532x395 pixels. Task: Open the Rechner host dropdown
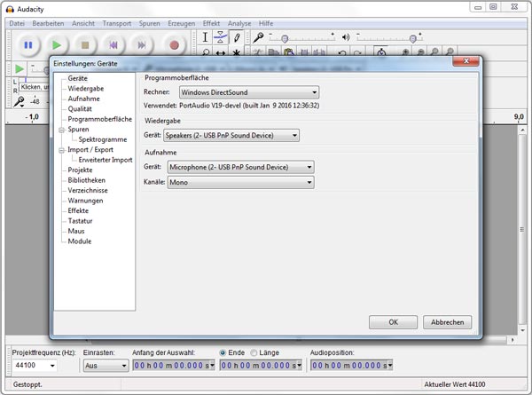point(247,91)
